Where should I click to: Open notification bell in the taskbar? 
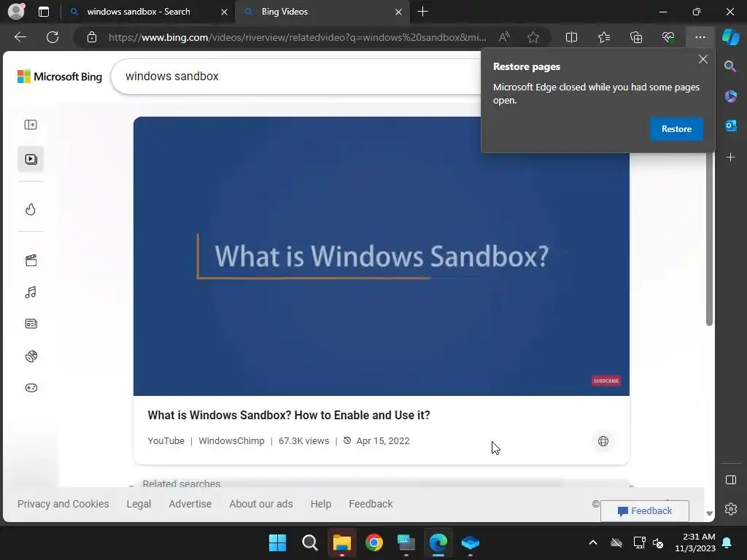point(727,542)
